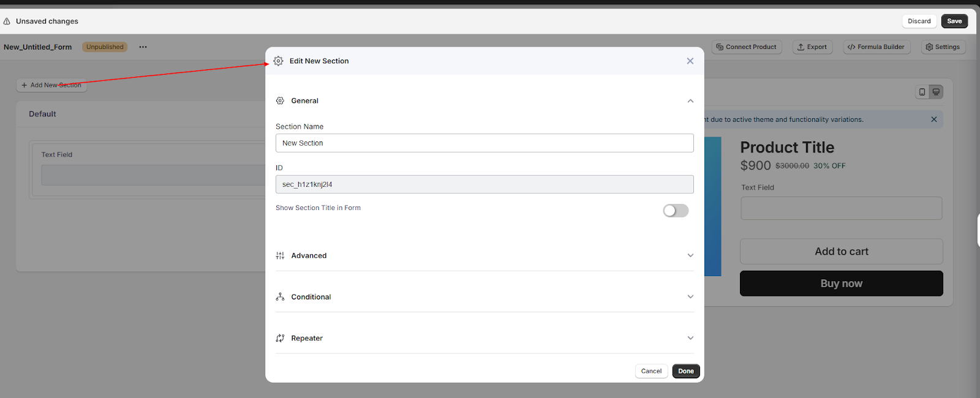
Task: Expand the Repeater section
Action: click(x=690, y=338)
